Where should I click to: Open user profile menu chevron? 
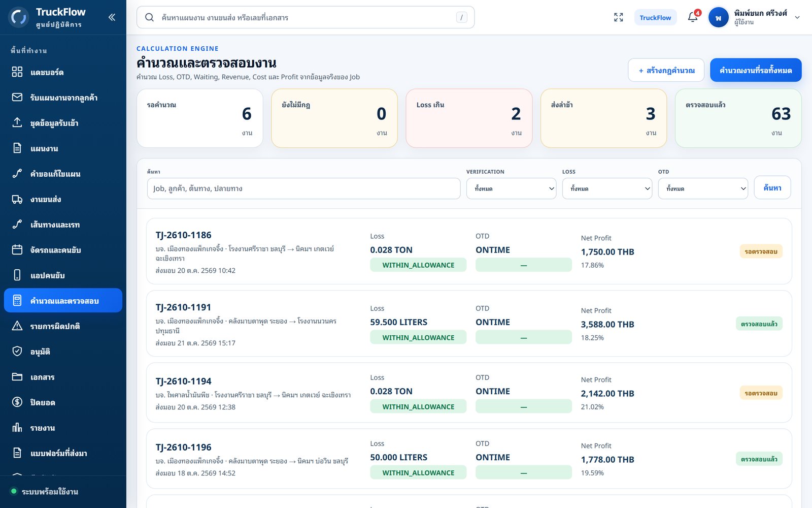pos(797,17)
